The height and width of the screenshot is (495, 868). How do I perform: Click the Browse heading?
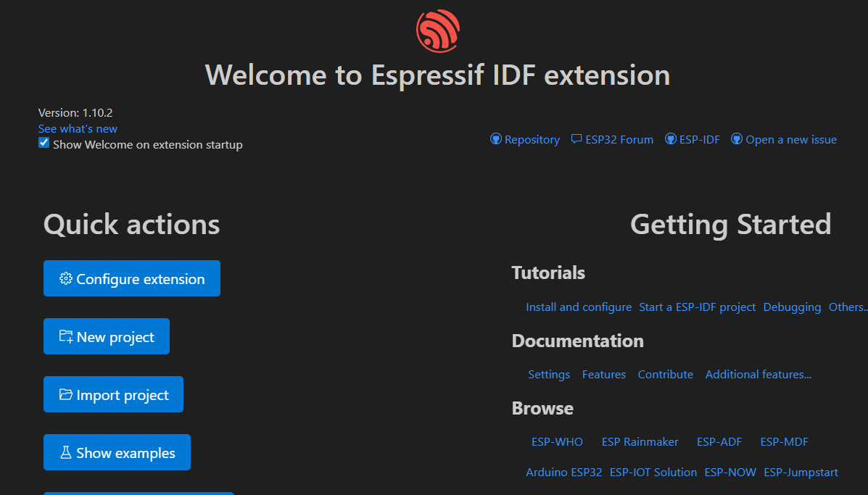[542, 408]
